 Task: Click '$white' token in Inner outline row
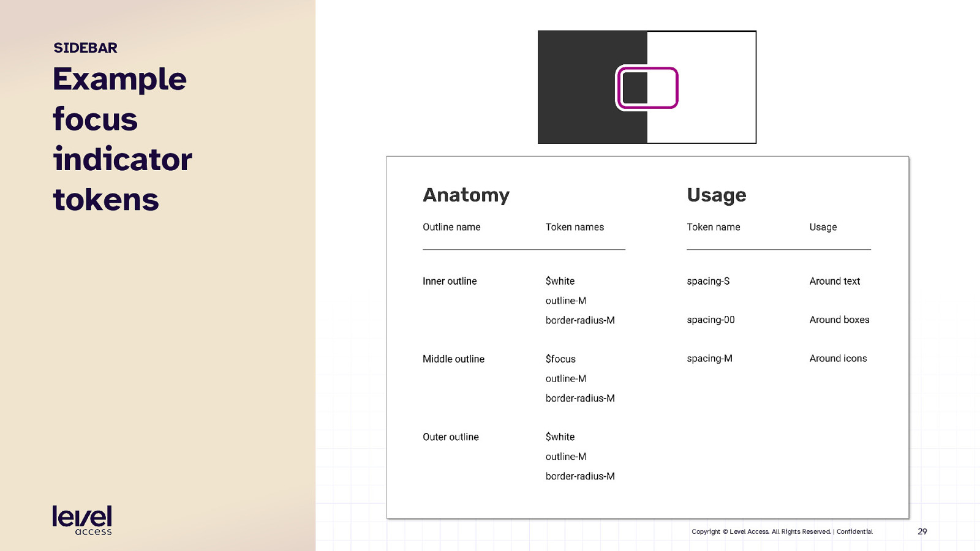[x=560, y=281]
